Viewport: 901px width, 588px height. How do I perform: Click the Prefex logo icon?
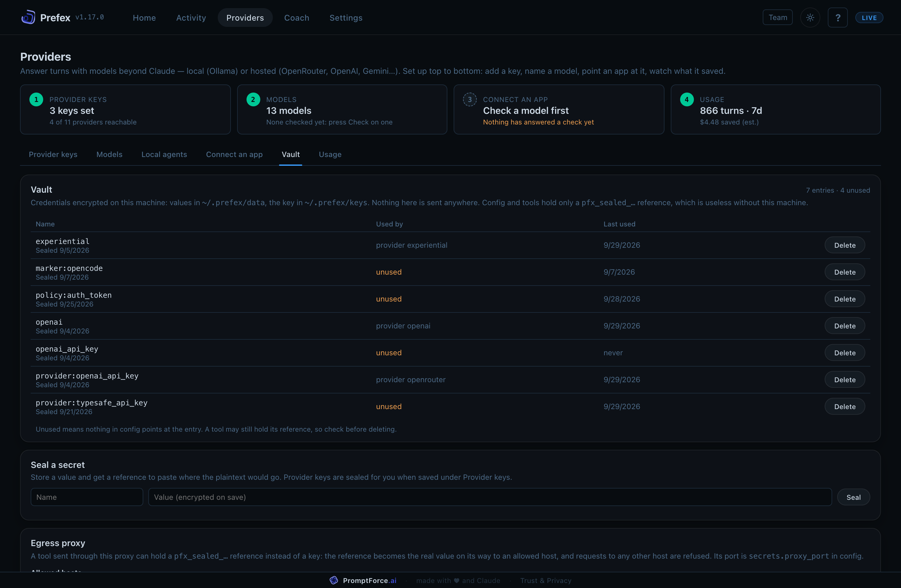(28, 18)
